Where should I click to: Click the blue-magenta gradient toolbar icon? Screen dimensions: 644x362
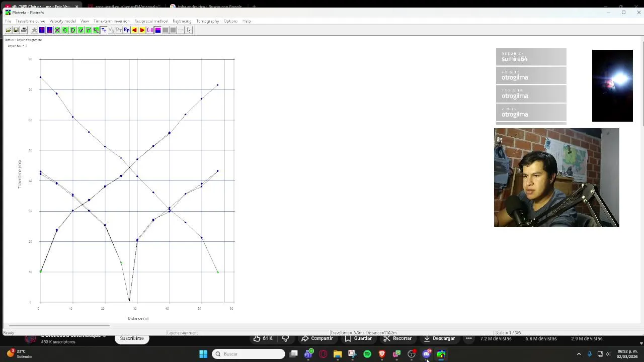pos(157,30)
